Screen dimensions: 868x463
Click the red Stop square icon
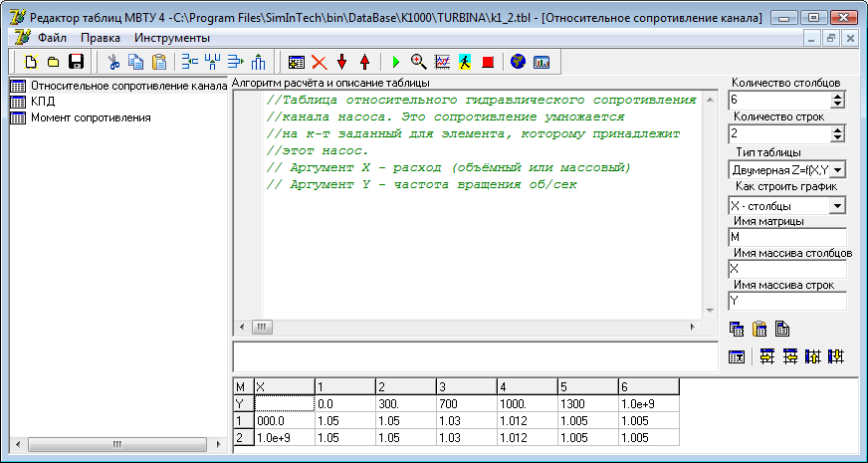click(488, 62)
